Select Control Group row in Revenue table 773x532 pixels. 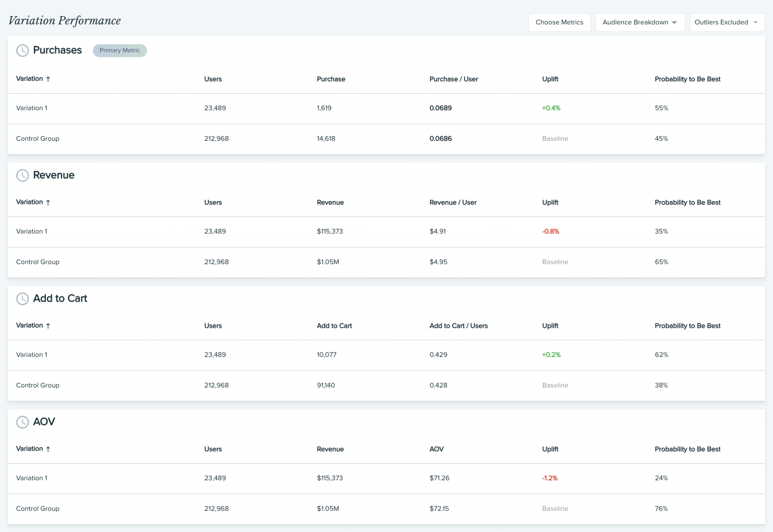pyautogui.click(x=38, y=262)
